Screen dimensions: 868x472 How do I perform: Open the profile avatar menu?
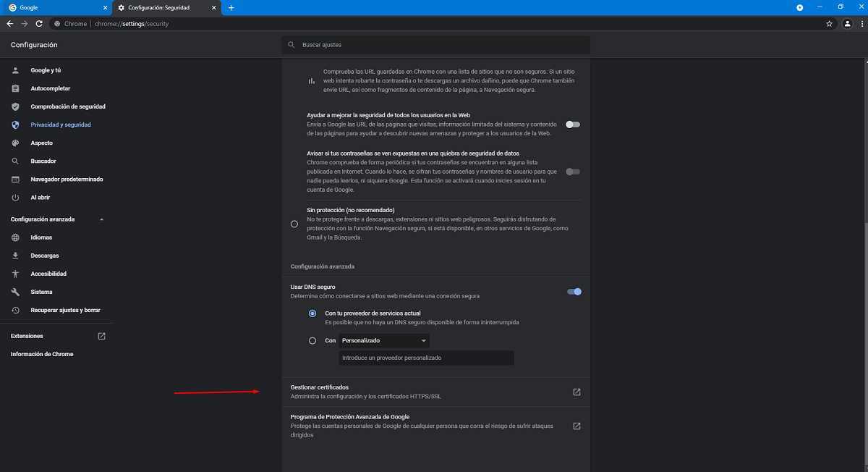[x=847, y=24]
